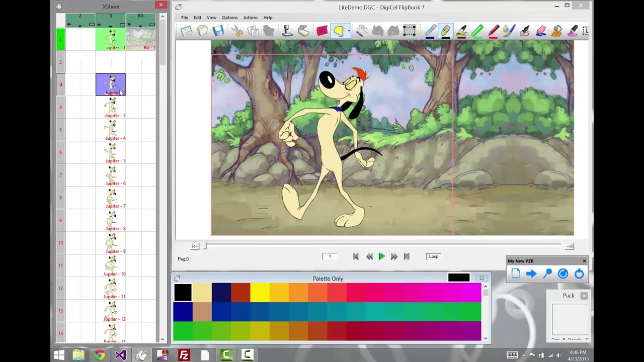Toggle the Loop playback button
This screenshot has width=644, height=362.
434,256
